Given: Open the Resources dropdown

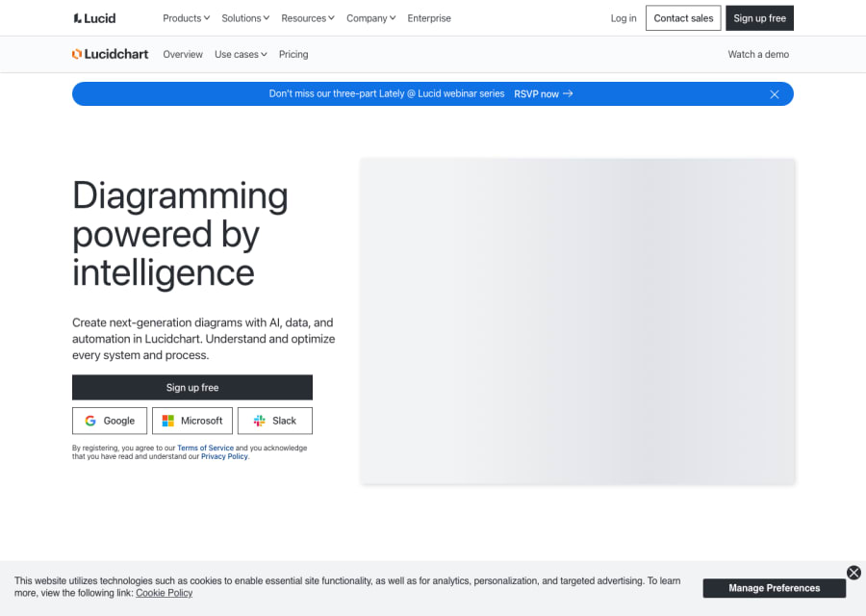Looking at the screenshot, I should (x=308, y=18).
